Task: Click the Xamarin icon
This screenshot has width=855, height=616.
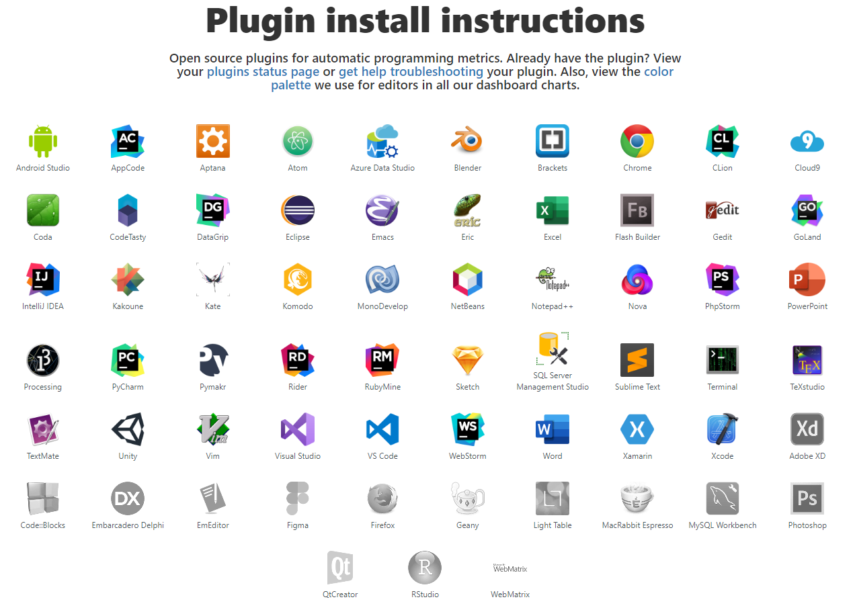Action: pos(637,429)
